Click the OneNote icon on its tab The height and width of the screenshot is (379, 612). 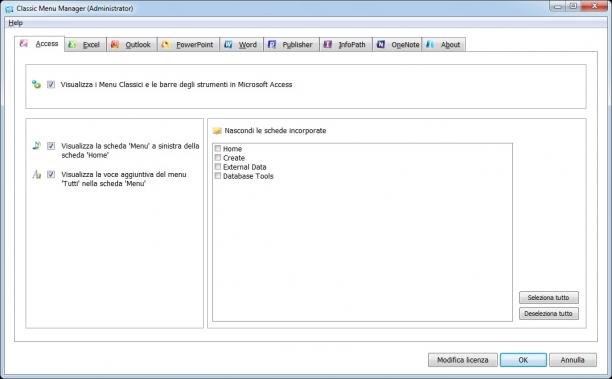click(x=381, y=44)
